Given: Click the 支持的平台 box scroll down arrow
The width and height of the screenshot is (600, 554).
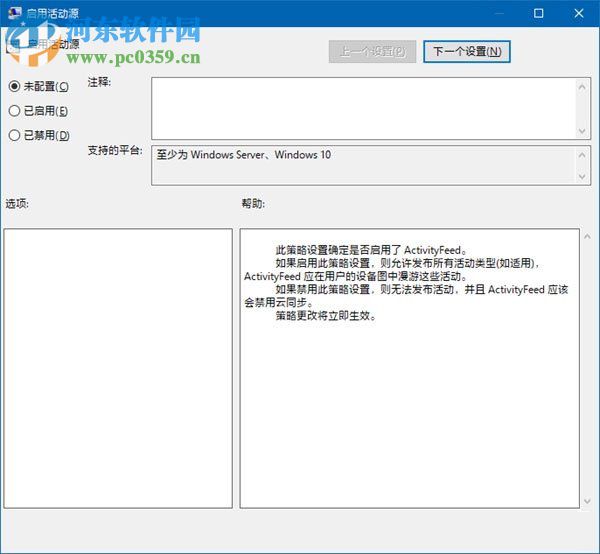Looking at the screenshot, I should point(582,176).
